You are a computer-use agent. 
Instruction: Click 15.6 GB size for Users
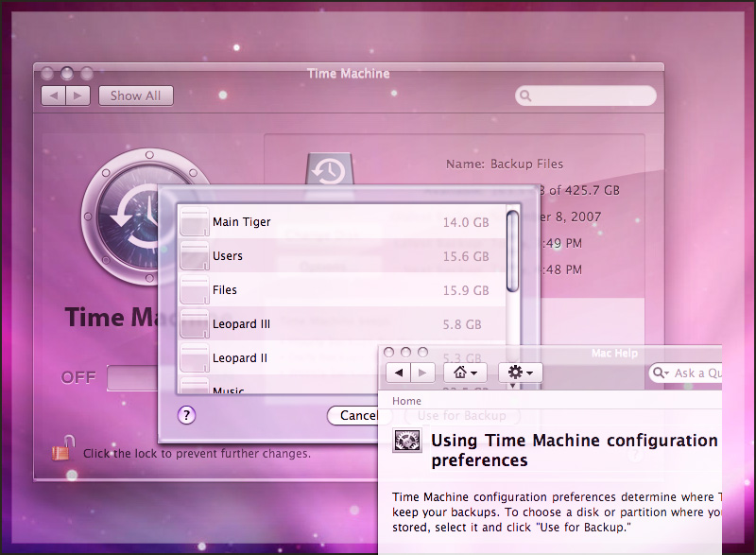466,256
